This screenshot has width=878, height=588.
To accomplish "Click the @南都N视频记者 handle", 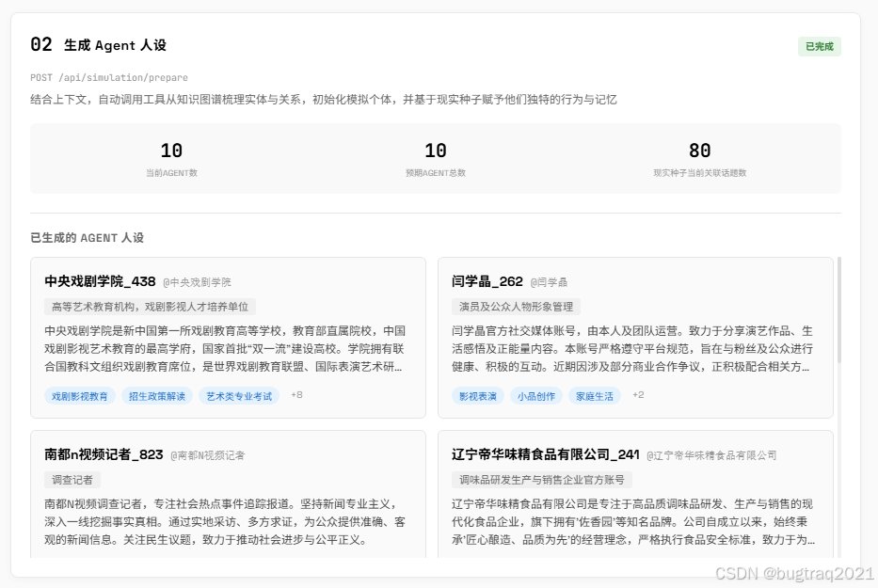I will [x=207, y=455].
